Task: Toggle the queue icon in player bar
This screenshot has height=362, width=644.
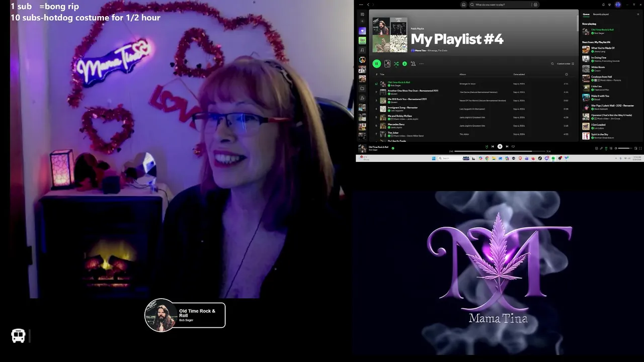Action: (606, 148)
